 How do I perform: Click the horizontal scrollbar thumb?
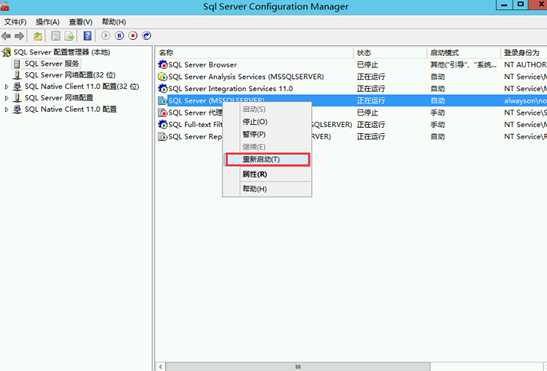(298, 367)
